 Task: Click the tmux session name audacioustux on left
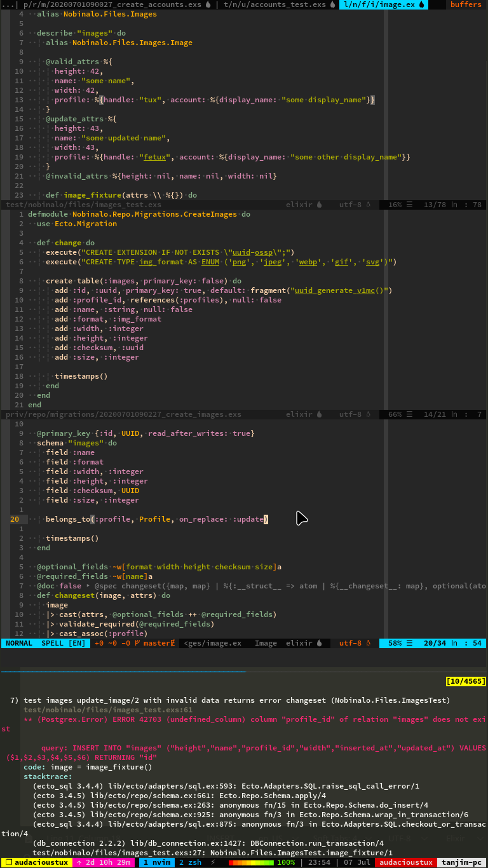pos(36,862)
